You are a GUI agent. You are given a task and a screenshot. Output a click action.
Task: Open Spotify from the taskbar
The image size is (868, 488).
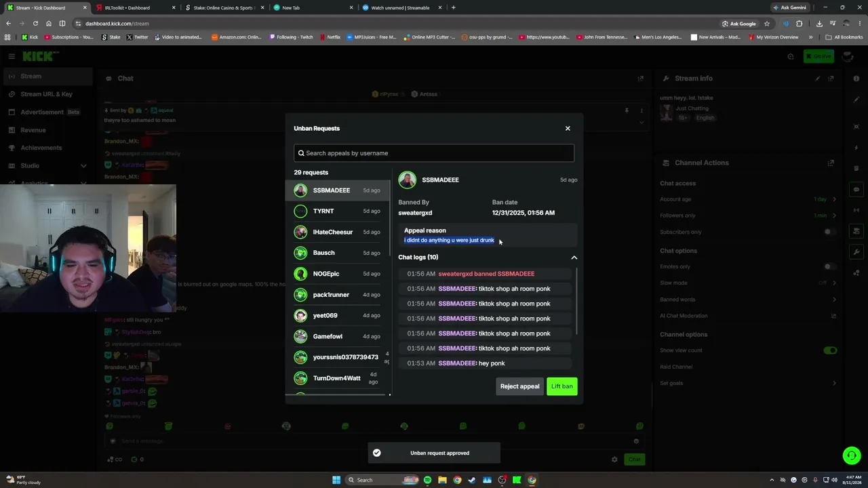(427, 480)
